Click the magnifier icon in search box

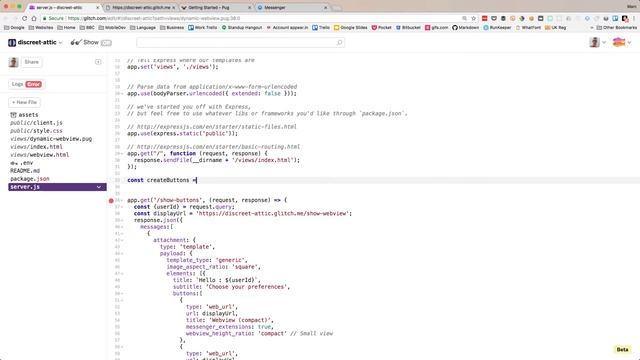(339, 42)
